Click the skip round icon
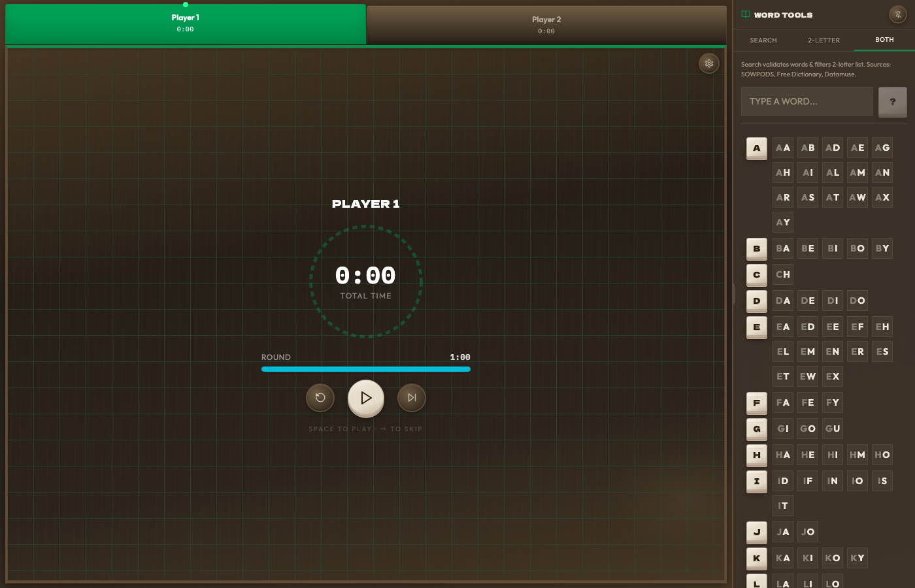Image resolution: width=915 pixels, height=588 pixels. pyautogui.click(x=412, y=398)
